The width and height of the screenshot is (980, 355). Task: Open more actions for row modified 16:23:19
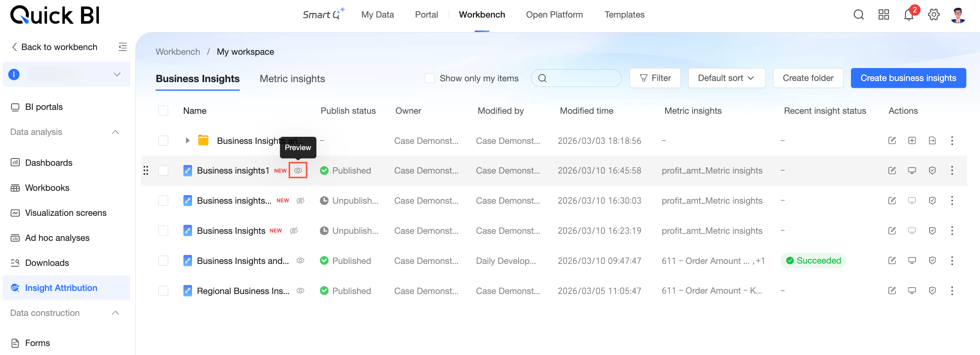pos(952,231)
